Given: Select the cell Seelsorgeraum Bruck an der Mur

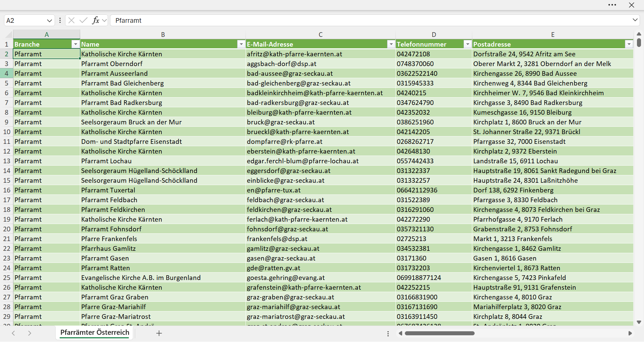Looking at the screenshot, I should click(163, 122).
